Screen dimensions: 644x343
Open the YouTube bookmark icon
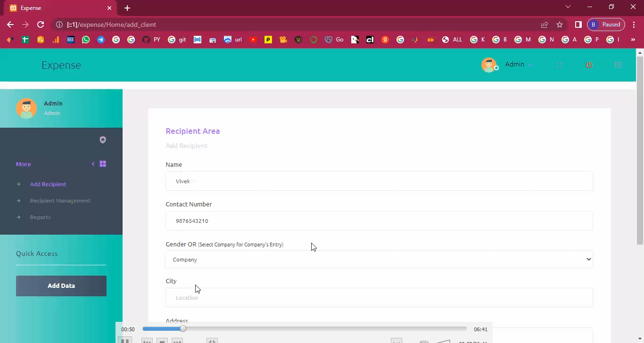pos(253,40)
